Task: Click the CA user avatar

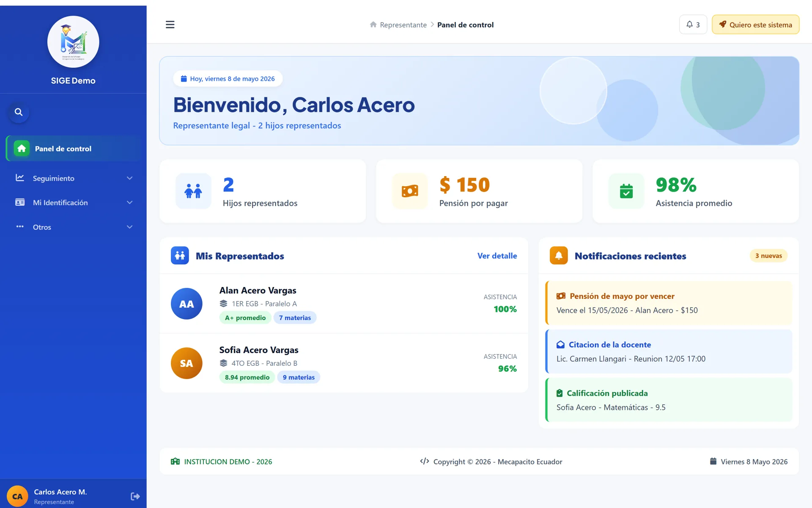Action: click(17, 496)
